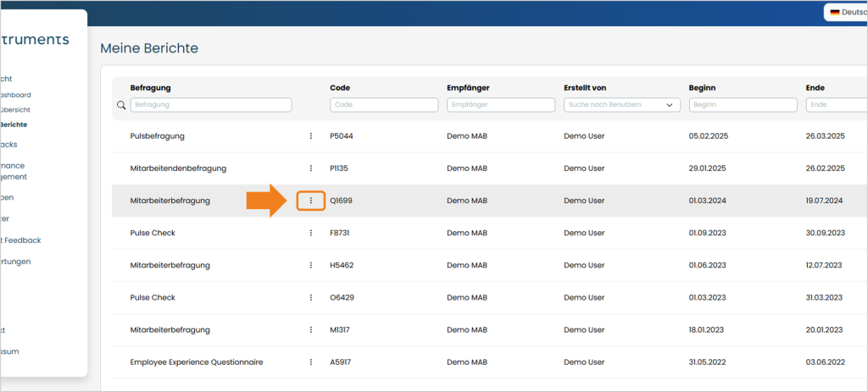
Task: Click Demo User in the Q1699 row
Action: [584, 201]
